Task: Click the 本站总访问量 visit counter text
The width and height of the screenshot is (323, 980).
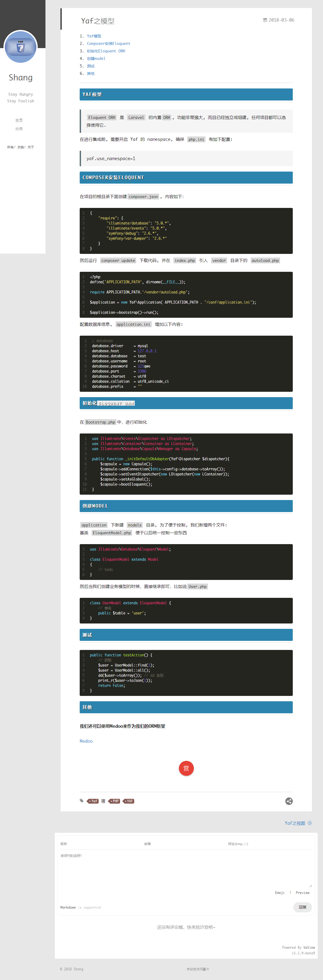Action: point(198,969)
